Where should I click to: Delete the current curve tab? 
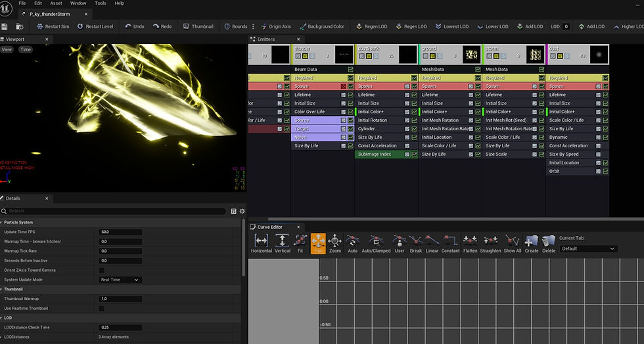point(549,243)
